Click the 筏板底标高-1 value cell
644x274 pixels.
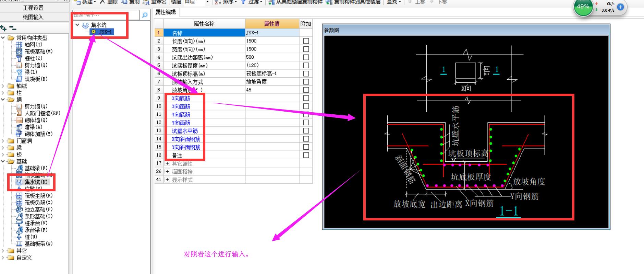(272, 73)
